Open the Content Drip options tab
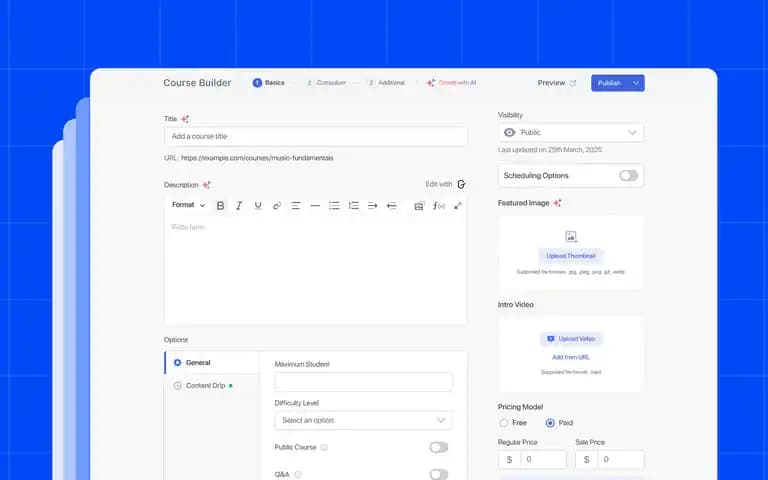Screen dimensions: 768x480 pyautogui.click(x=205, y=385)
